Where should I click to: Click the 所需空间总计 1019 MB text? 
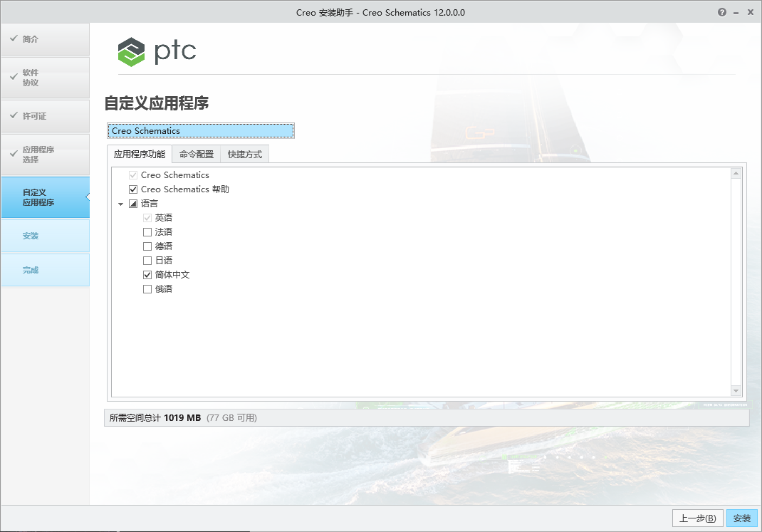[155, 418]
